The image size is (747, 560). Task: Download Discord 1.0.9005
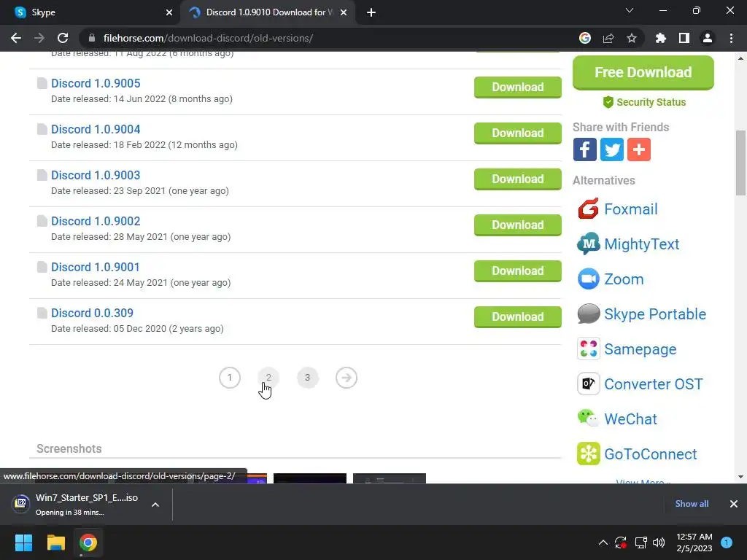click(518, 87)
